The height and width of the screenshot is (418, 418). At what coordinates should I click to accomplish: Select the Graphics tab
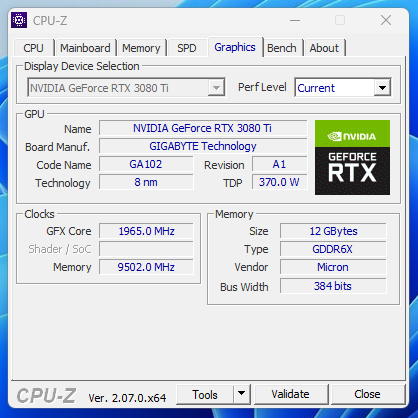(x=235, y=47)
